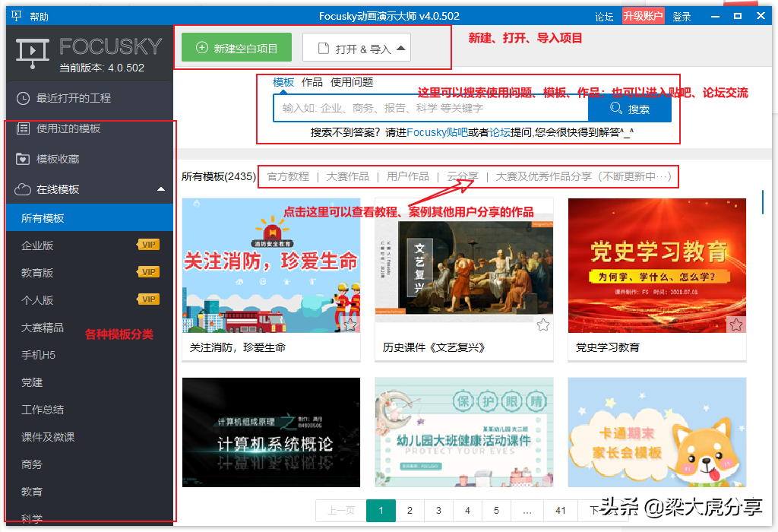The height and width of the screenshot is (532, 778).
Task: Go to page 3 of templates
Action: (438, 511)
